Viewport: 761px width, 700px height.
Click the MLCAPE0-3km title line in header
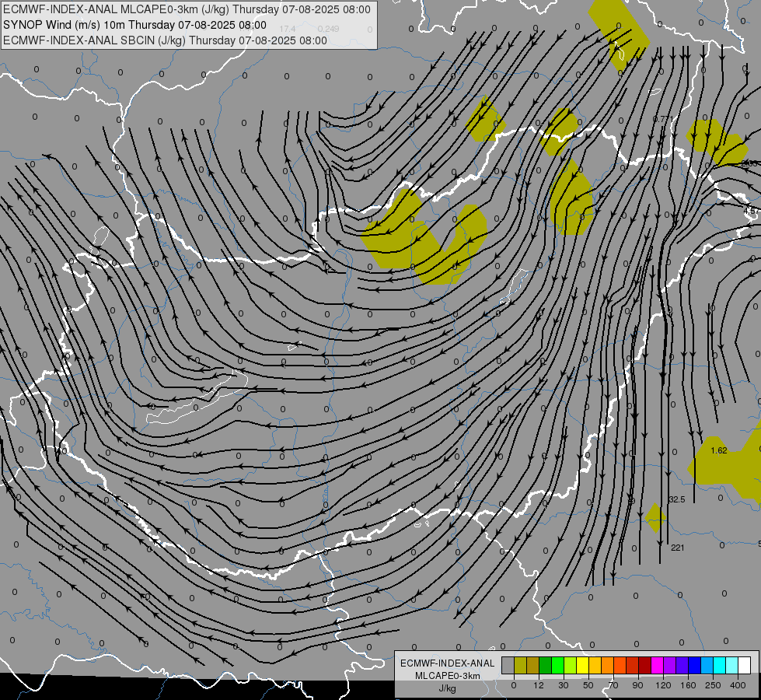187,9
